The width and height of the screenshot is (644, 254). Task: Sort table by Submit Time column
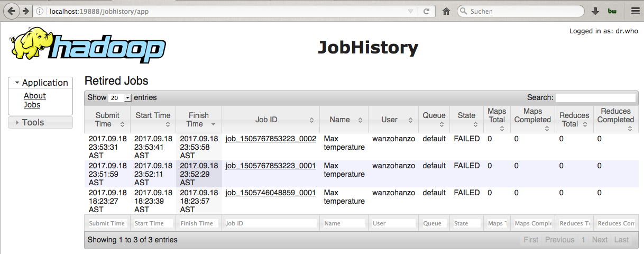click(x=107, y=120)
